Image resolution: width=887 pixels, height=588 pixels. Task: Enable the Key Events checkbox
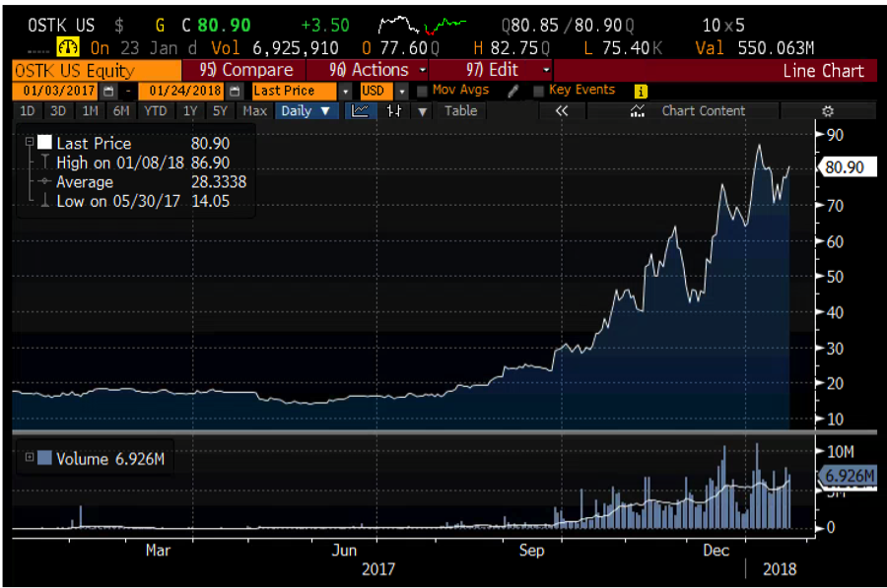pos(538,91)
